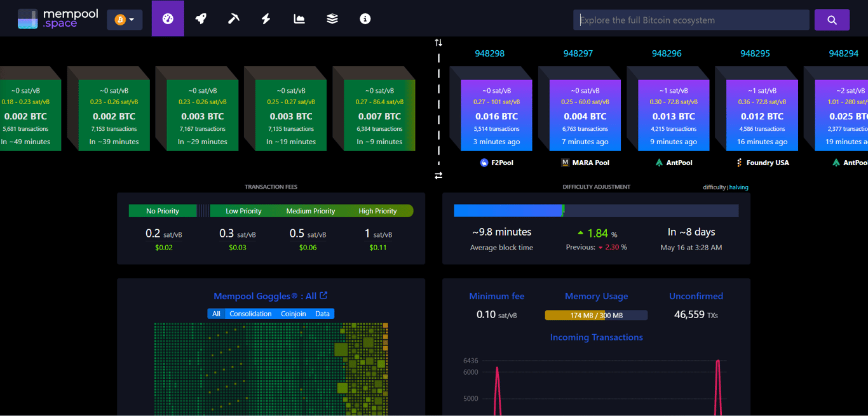
Task: Select the Data goggles filter
Action: [322, 314]
